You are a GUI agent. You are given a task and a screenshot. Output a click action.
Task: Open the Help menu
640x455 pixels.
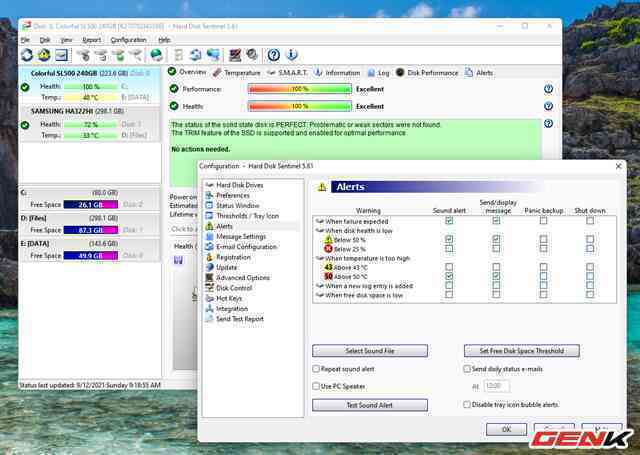(164, 40)
